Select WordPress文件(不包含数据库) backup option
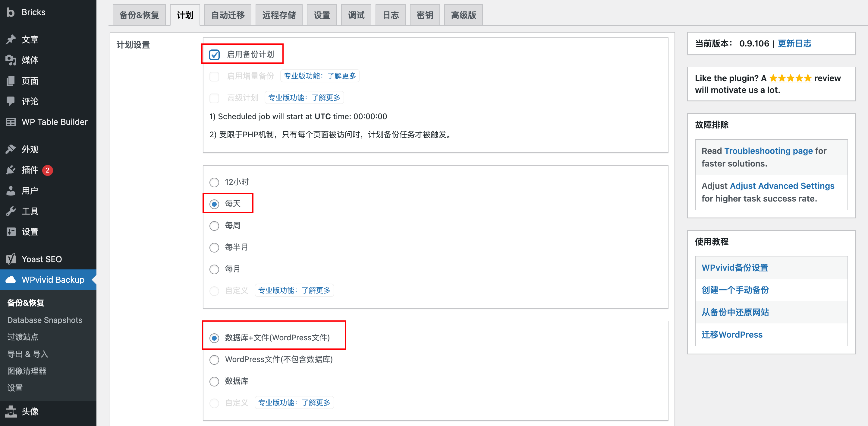This screenshot has height=426, width=868. (x=214, y=360)
